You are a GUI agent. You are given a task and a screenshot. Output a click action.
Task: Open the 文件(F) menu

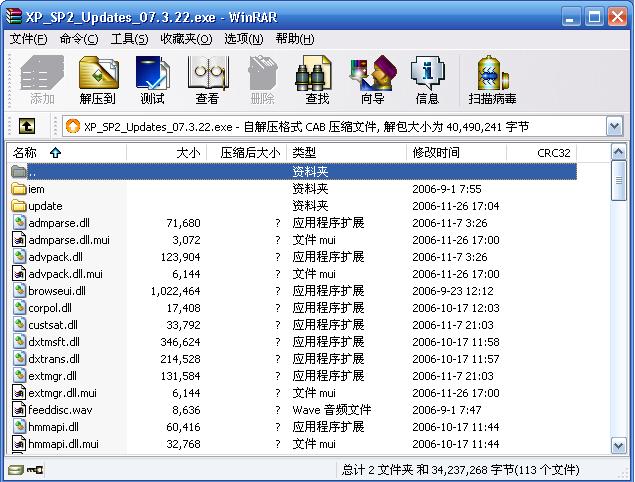pos(28,39)
